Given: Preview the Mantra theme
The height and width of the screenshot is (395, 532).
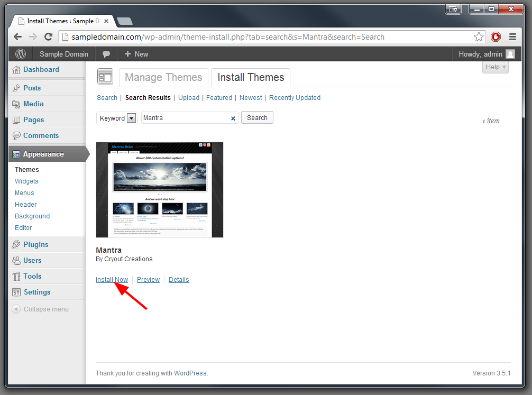Looking at the screenshot, I should point(148,280).
